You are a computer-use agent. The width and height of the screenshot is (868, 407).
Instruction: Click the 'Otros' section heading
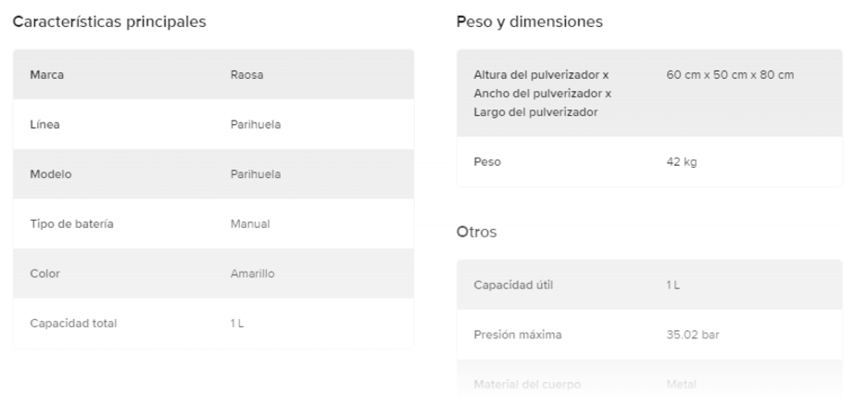[476, 233]
